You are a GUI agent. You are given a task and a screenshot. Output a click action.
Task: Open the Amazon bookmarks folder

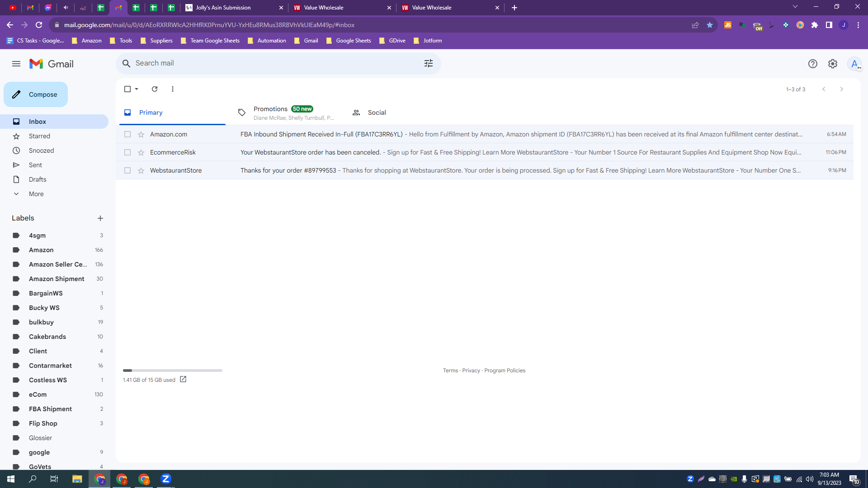87,41
